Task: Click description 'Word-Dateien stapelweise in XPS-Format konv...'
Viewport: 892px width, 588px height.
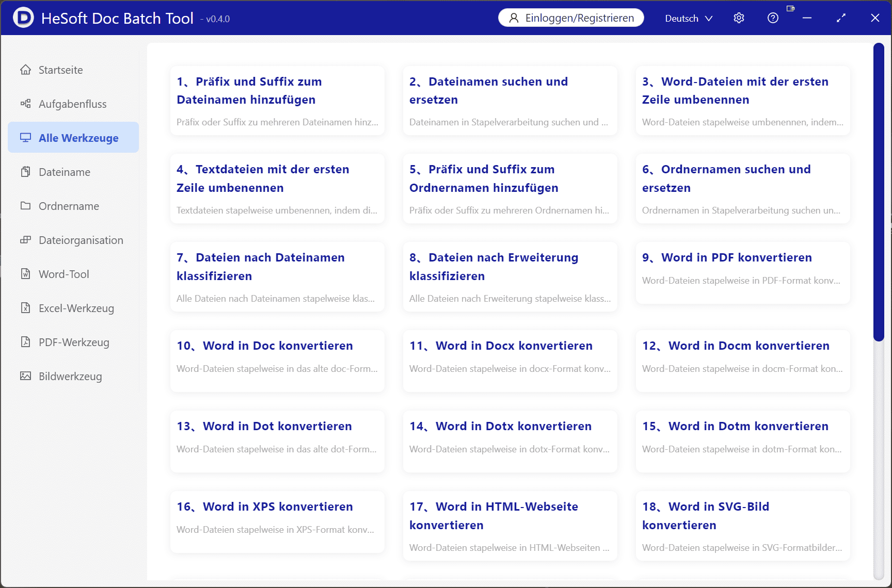Action: [275, 530]
